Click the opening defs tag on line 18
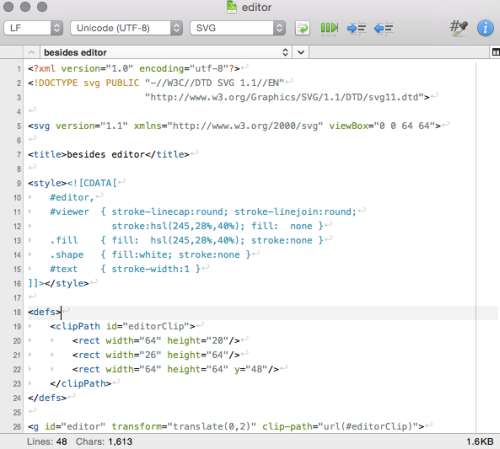500x449 pixels. click(x=45, y=312)
